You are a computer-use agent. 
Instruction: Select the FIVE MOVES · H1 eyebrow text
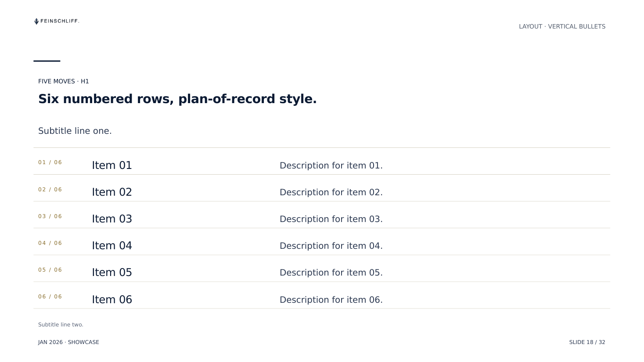pyautogui.click(x=64, y=81)
